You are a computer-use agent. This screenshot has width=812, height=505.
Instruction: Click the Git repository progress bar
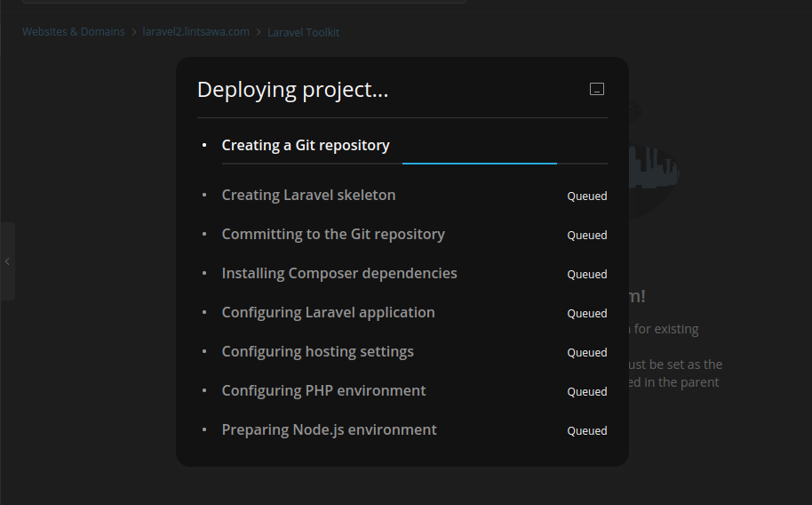click(x=414, y=164)
